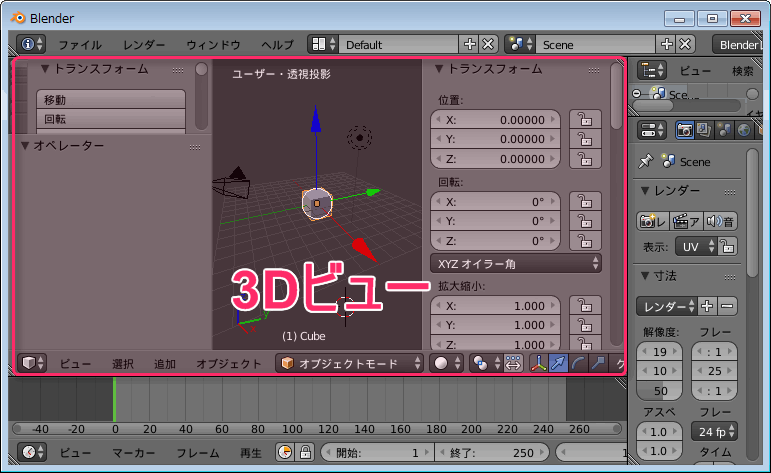Open the 3D View editor type cube selector

[x=32, y=363]
